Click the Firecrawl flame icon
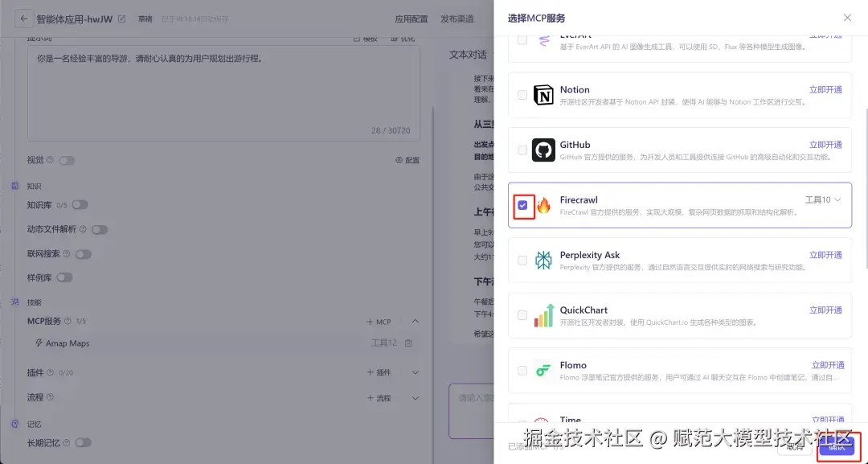This screenshot has height=464, width=868. (544, 204)
